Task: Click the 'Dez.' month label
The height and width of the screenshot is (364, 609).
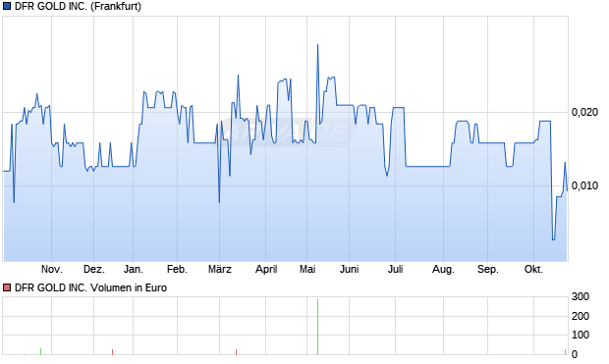Action: tap(94, 269)
